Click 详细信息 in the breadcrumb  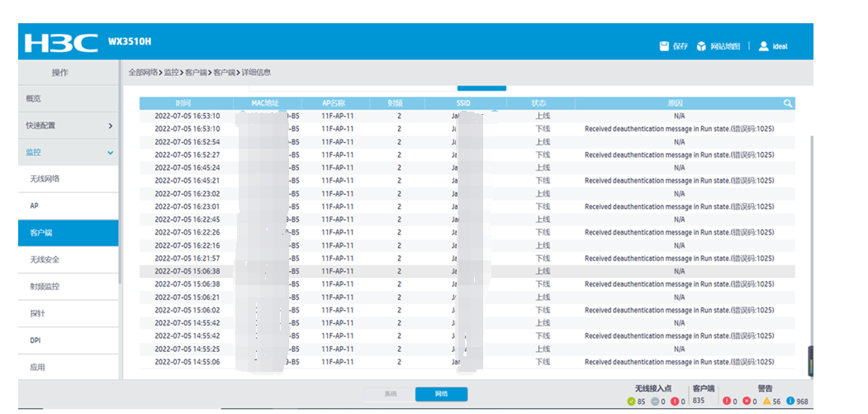[x=256, y=73]
